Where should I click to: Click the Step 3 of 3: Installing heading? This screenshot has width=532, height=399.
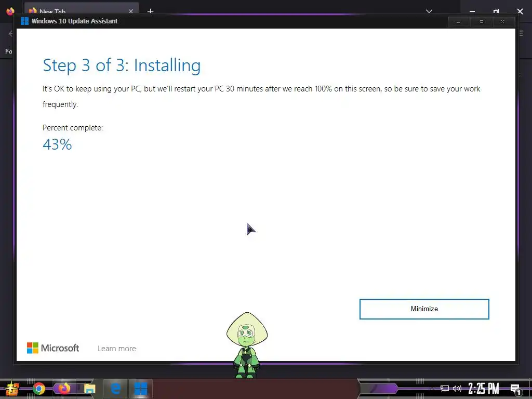122,65
